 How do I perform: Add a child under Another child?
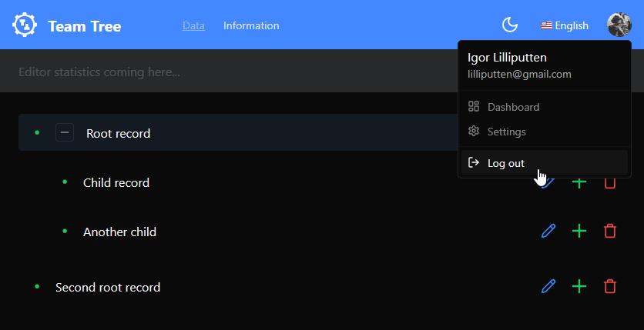(579, 232)
